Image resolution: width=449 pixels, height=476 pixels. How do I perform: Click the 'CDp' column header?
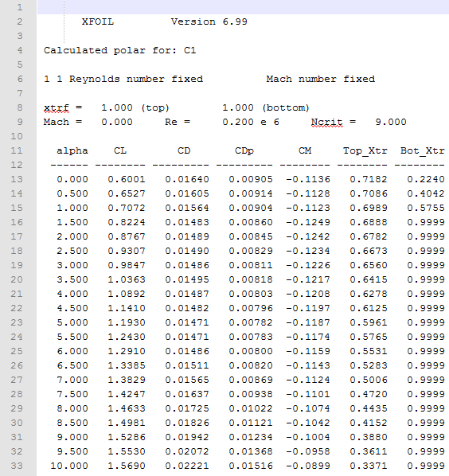[244, 151]
